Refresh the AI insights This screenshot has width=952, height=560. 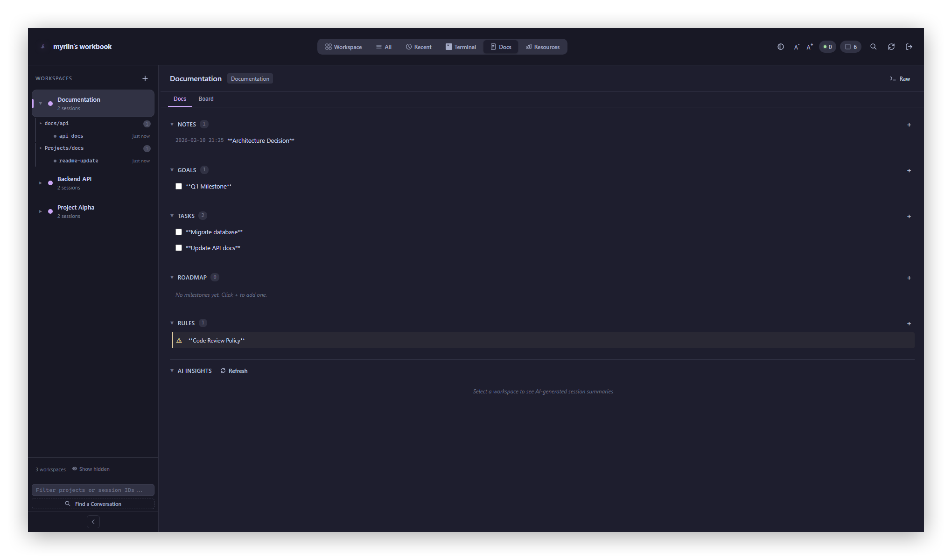click(x=234, y=371)
